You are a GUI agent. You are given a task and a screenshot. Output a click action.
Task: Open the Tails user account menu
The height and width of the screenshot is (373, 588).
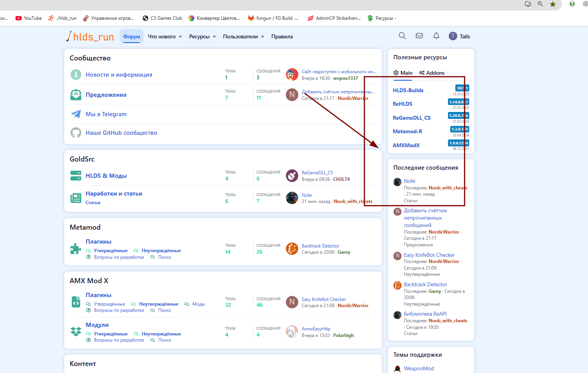460,36
